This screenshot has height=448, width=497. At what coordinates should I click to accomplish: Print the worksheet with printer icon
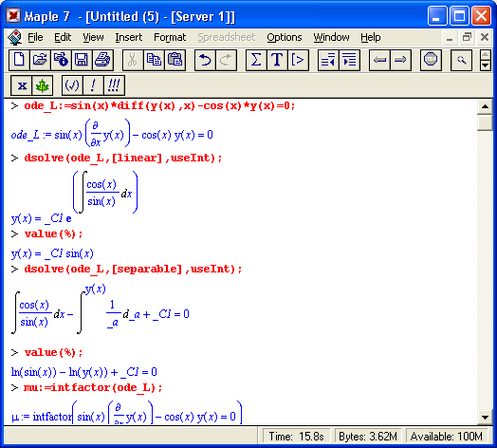pos(102,60)
